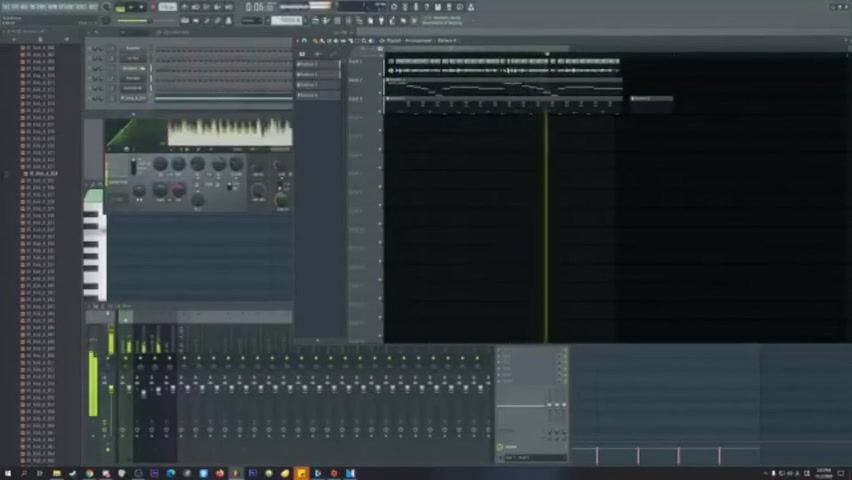The width and height of the screenshot is (852, 480).
Task: Click the red knob in the sampler plugin
Action: (179, 190)
